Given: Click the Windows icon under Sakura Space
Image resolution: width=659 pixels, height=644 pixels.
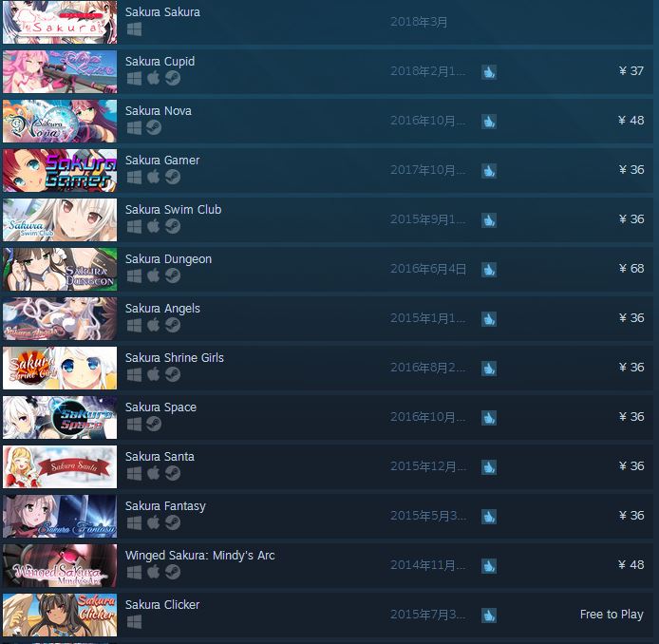Looking at the screenshot, I should click(x=134, y=425).
